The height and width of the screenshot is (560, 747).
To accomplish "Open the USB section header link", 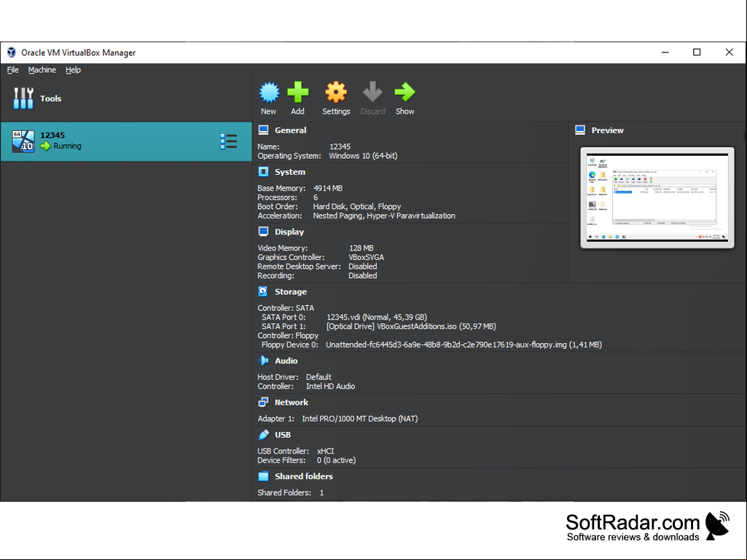I will [283, 435].
